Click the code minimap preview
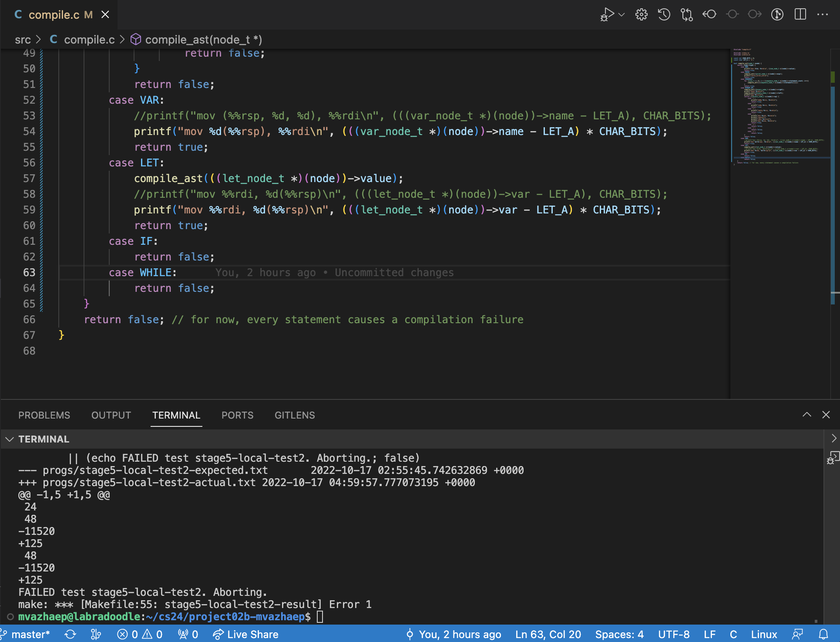This screenshot has height=642, width=840. coord(779,109)
